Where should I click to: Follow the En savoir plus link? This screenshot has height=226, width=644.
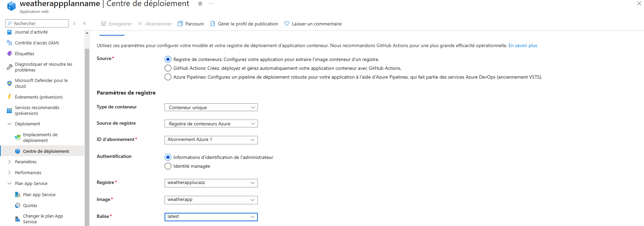pyautogui.click(x=523, y=45)
